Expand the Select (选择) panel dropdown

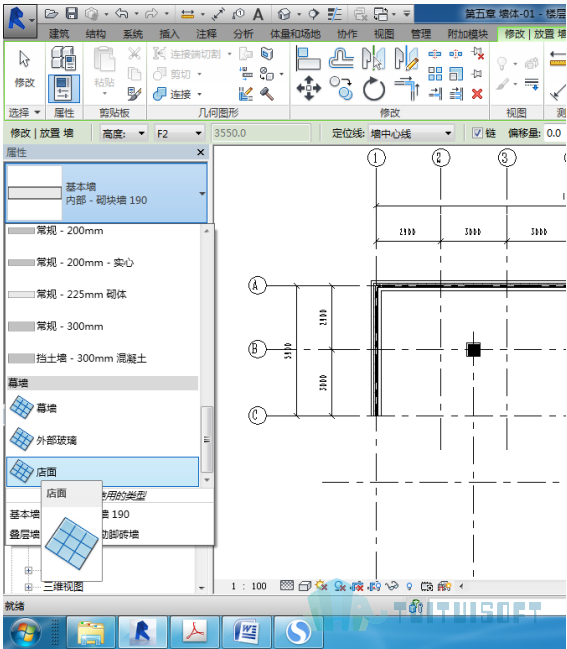pyautogui.click(x=25, y=112)
